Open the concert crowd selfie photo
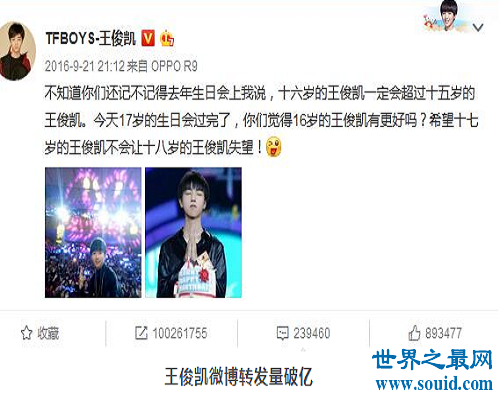This screenshot has width=500, height=400. (x=93, y=233)
